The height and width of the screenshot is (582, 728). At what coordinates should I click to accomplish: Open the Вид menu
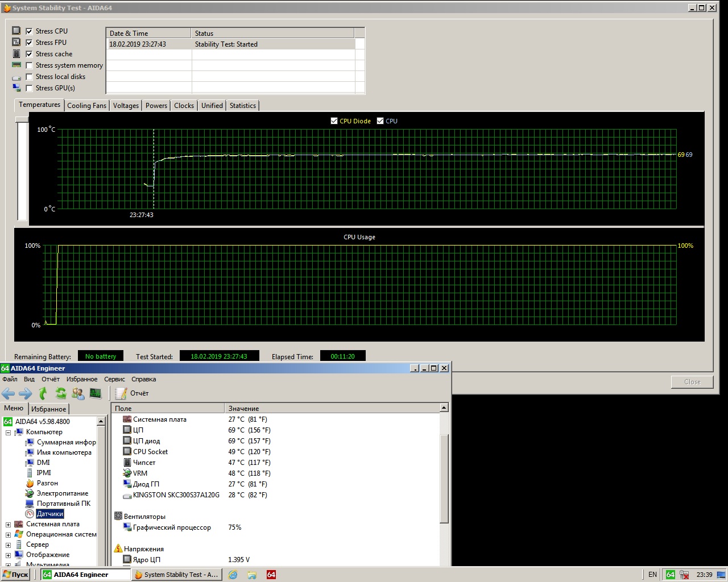pos(29,379)
